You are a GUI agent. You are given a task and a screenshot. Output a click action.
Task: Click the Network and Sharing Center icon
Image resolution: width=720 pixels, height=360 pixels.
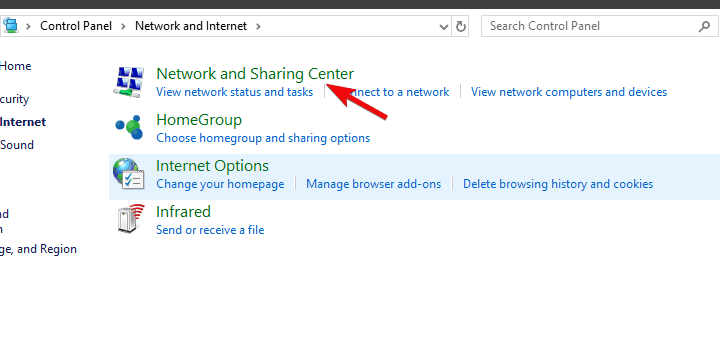click(x=129, y=82)
